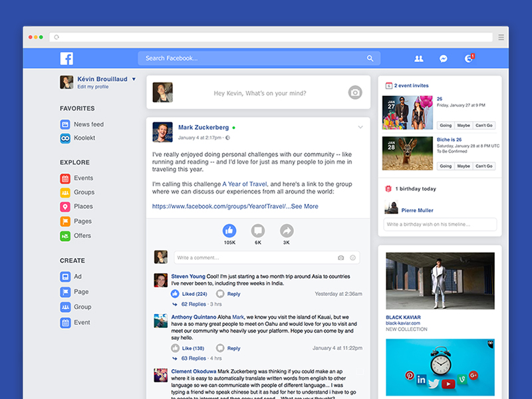Open Biche is 26 event link
This screenshot has height=399, width=532.
pyautogui.click(x=449, y=140)
